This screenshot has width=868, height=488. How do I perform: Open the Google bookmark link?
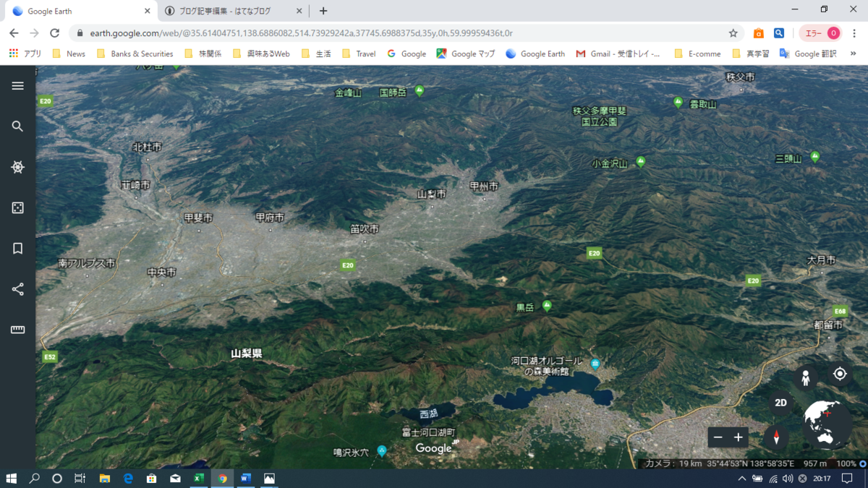click(407, 53)
